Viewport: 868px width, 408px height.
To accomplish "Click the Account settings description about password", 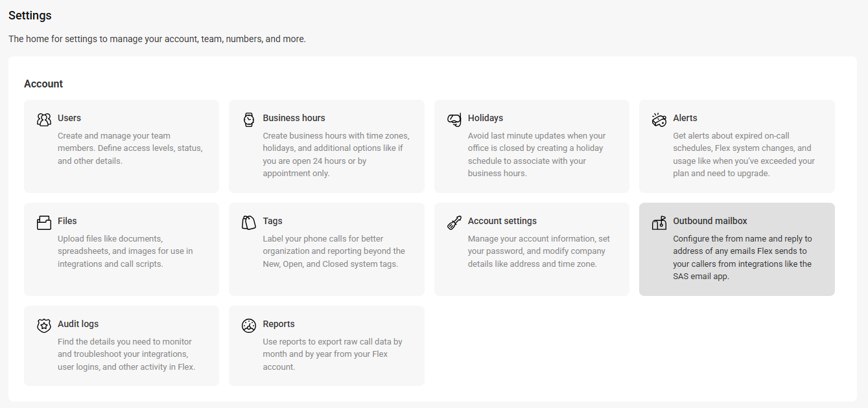I will click(x=539, y=251).
